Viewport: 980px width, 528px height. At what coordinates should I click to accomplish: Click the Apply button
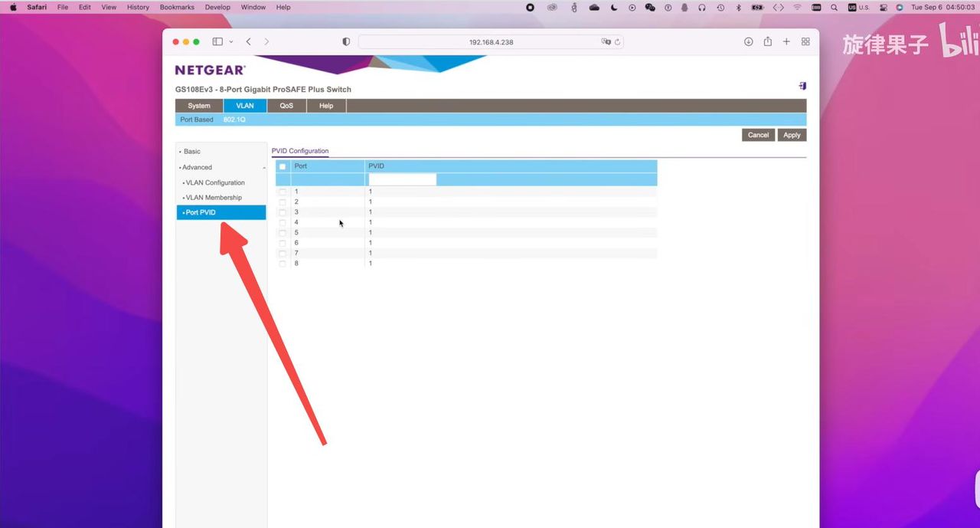point(792,135)
